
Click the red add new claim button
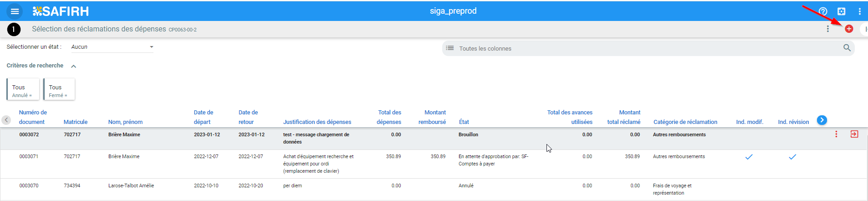849,29
